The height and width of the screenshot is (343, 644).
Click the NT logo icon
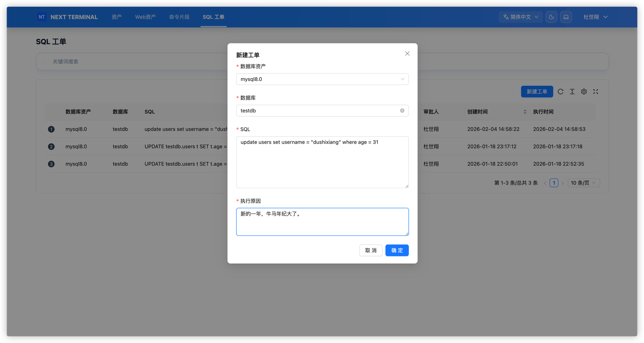click(42, 17)
